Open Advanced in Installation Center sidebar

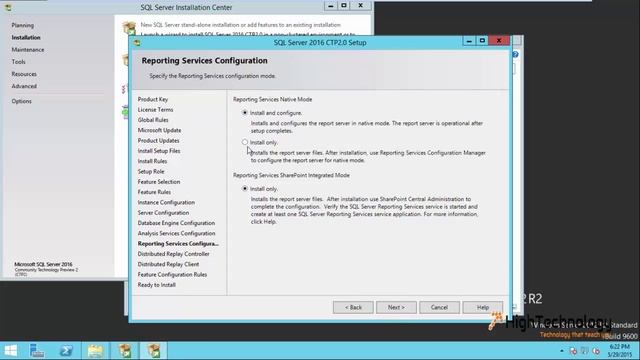click(24, 87)
